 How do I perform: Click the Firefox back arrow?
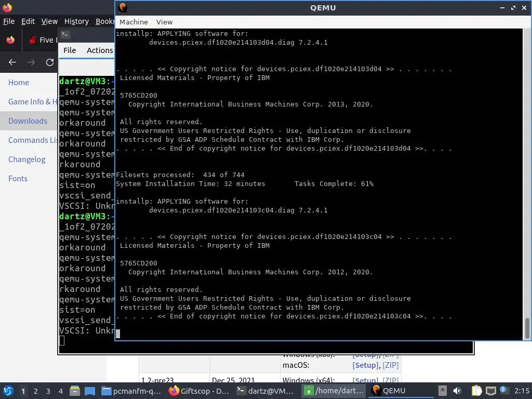pyautogui.click(x=12, y=62)
